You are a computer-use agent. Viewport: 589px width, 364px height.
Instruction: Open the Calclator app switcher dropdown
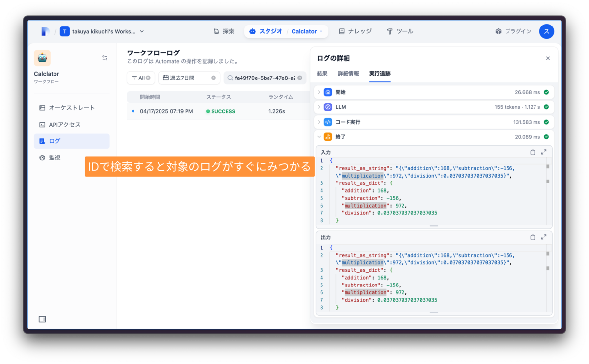[308, 31]
